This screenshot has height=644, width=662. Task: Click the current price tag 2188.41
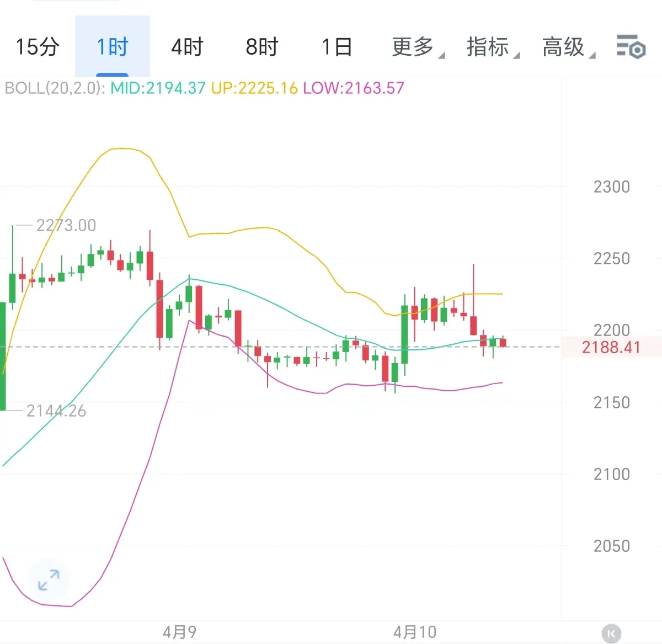tap(611, 347)
